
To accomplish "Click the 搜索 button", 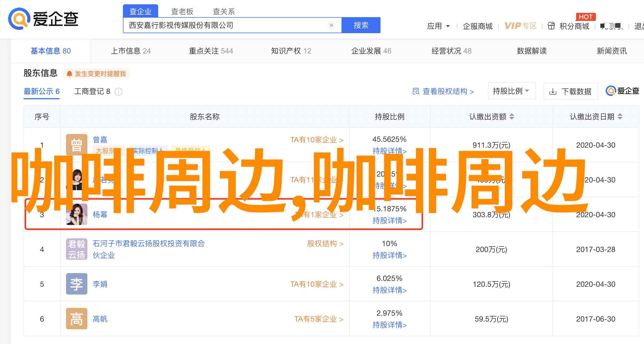I will [361, 25].
